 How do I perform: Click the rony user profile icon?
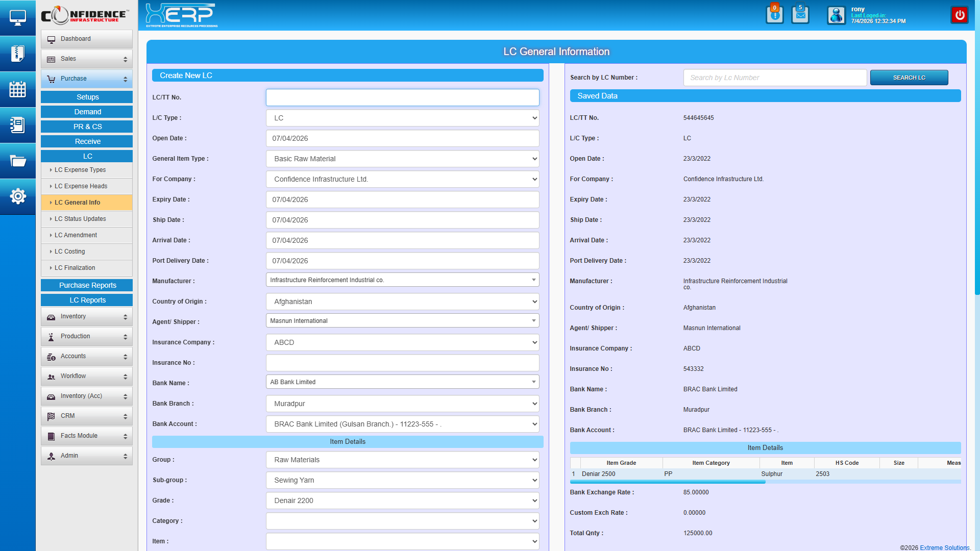pyautogui.click(x=837, y=16)
